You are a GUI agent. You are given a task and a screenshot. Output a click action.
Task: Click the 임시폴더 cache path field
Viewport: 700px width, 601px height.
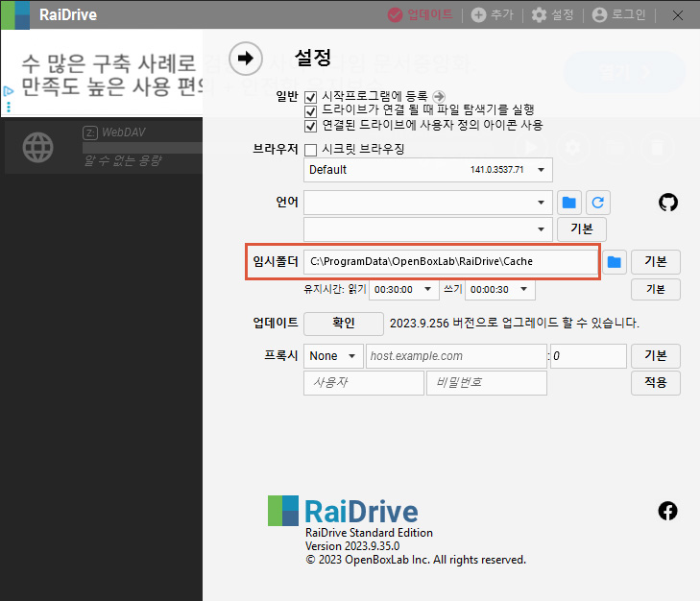(x=451, y=261)
